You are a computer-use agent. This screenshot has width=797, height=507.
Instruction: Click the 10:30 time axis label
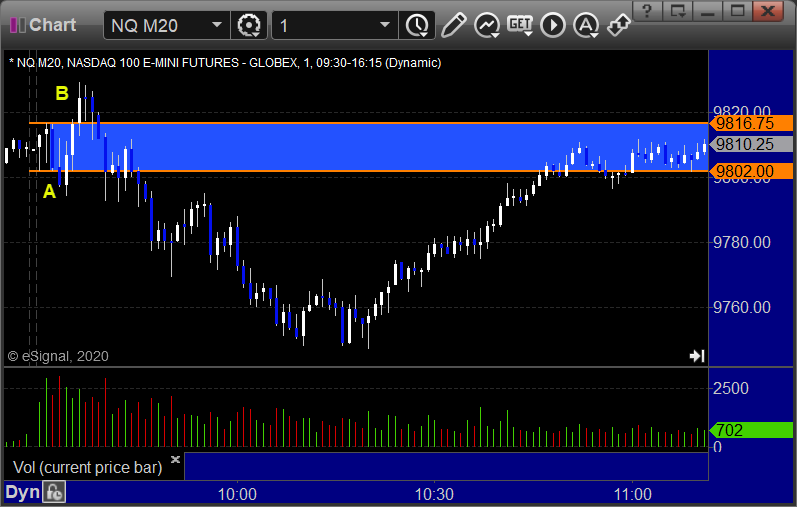pos(434,494)
